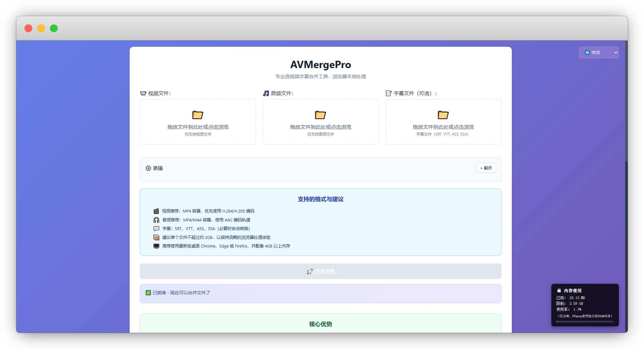Click the green macOS fullscreen button
The height and width of the screenshot is (349, 644).
[54, 28]
